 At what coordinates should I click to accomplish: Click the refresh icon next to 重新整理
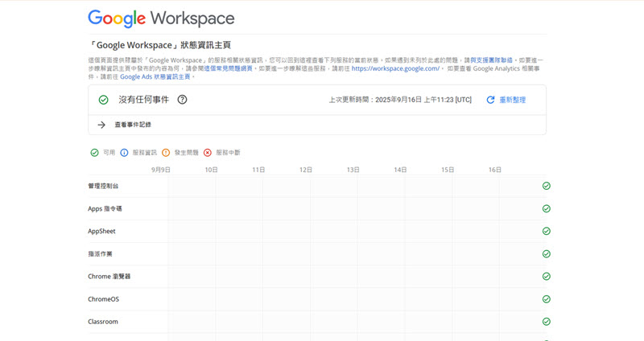click(x=490, y=100)
